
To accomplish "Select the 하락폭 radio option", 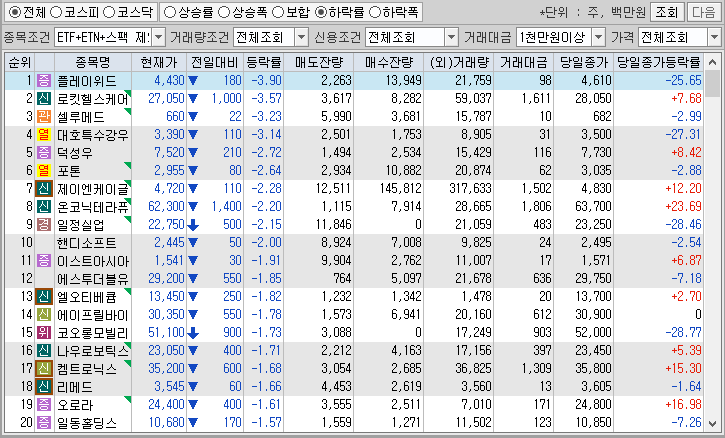I will tap(375, 12).
